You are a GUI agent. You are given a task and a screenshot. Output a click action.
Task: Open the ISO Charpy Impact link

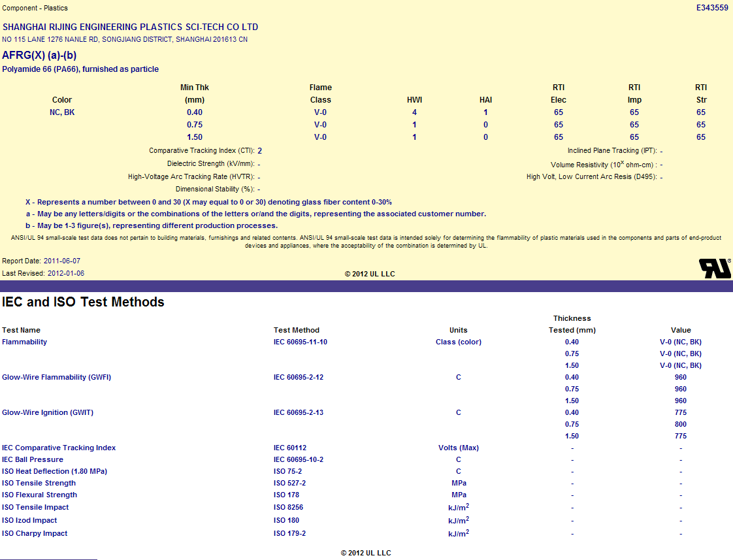[x=35, y=533]
